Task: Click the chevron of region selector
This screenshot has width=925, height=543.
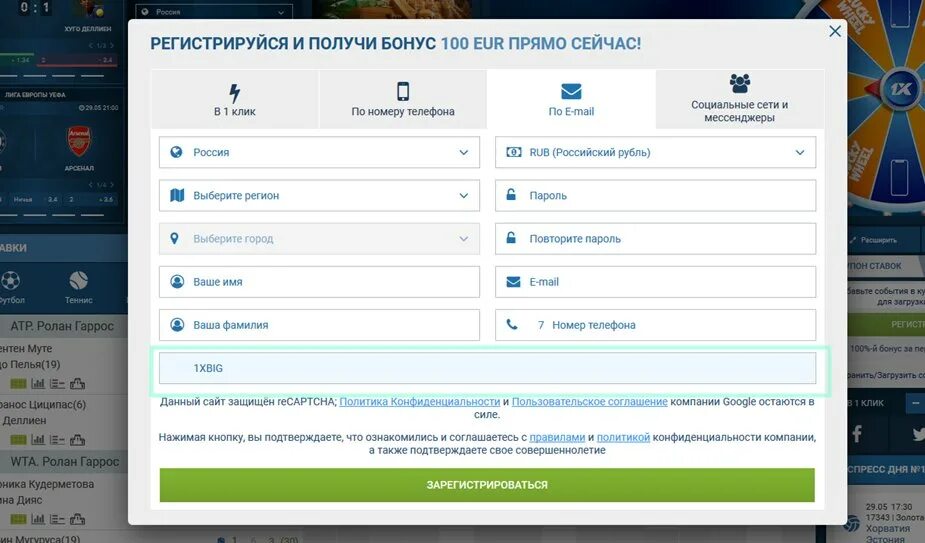Action: pyautogui.click(x=464, y=195)
